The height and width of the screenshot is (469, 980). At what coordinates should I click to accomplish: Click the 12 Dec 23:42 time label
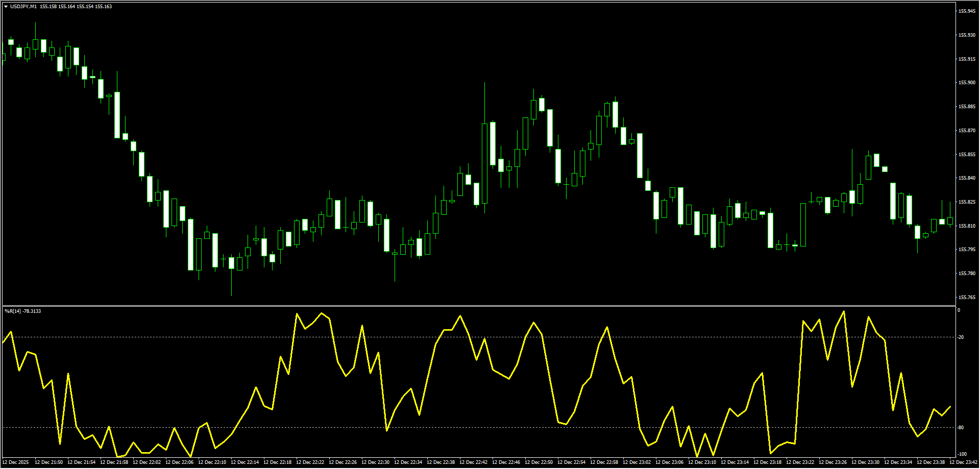(x=963, y=462)
